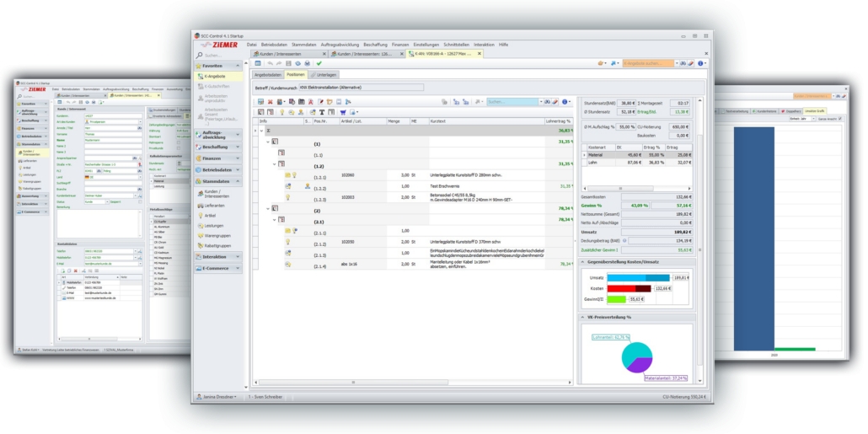Click the info circle next to Deckungsbeitrag
The width and height of the screenshot is (868, 434).
tap(624, 241)
